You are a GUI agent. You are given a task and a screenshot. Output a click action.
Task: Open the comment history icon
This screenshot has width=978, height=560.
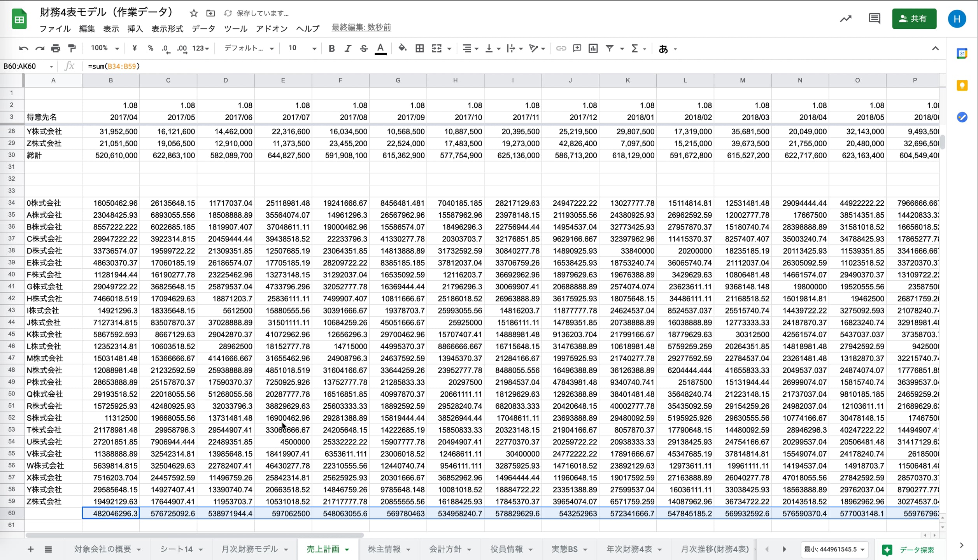click(874, 19)
